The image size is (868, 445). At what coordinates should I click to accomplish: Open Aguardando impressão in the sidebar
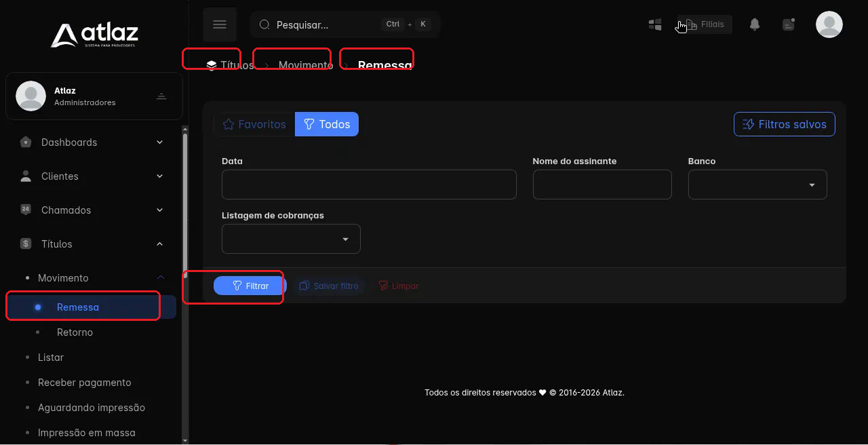click(92, 408)
